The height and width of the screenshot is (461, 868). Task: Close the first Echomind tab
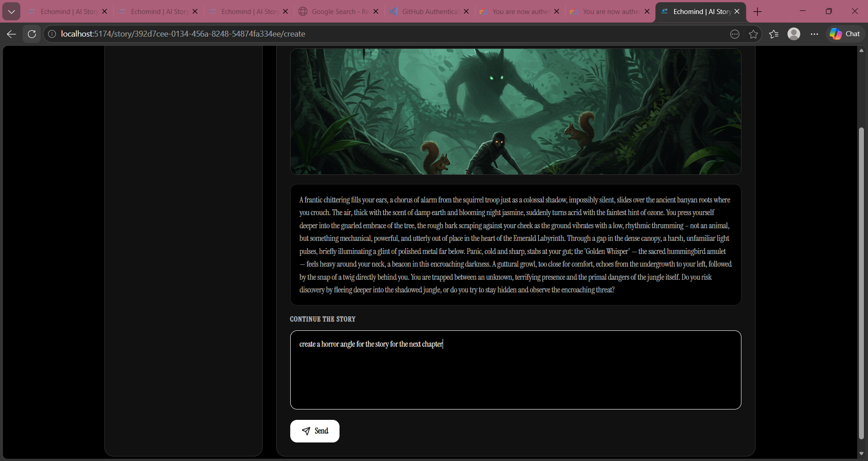(x=104, y=11)
